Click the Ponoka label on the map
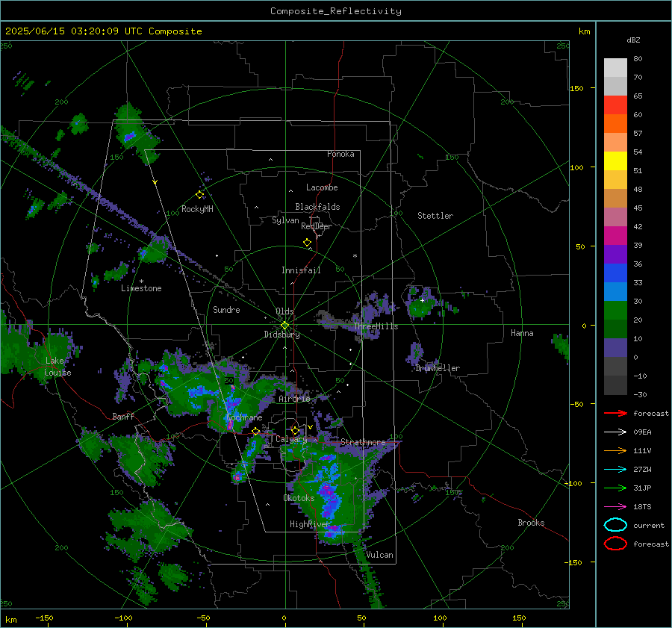This screenshot has height=628, width=672. tap(340, 154)
